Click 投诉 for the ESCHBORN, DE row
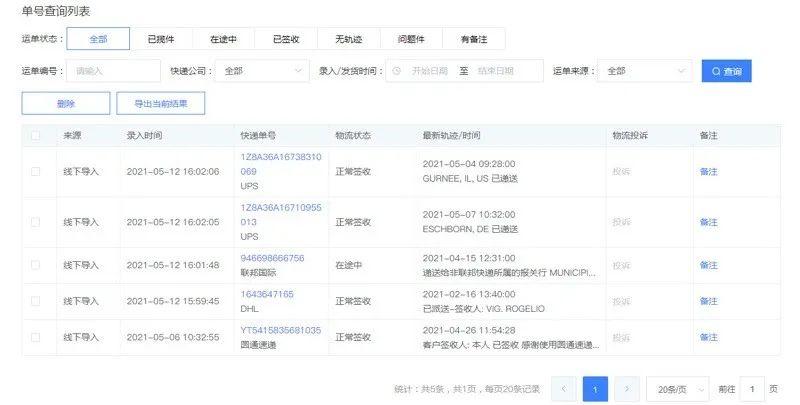800x405 pixels. click(621, 222)
